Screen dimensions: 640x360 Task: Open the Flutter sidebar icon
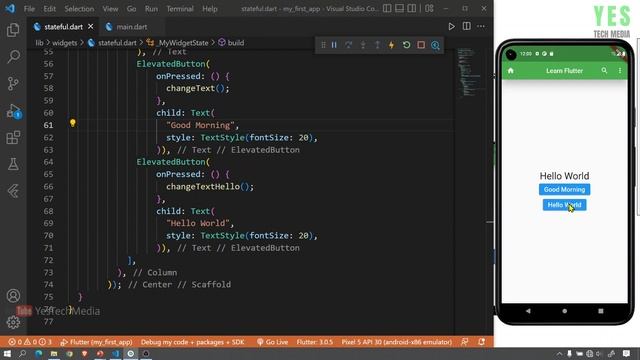13,191
